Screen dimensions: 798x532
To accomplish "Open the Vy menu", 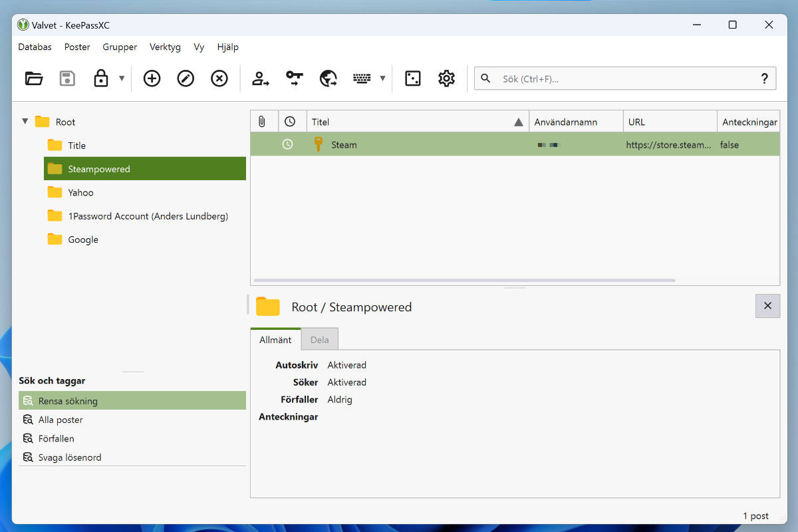I will [199, 47].
